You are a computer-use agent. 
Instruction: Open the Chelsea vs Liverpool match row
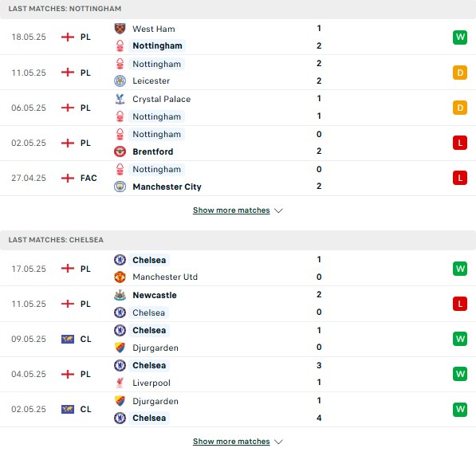click(238, 375)
